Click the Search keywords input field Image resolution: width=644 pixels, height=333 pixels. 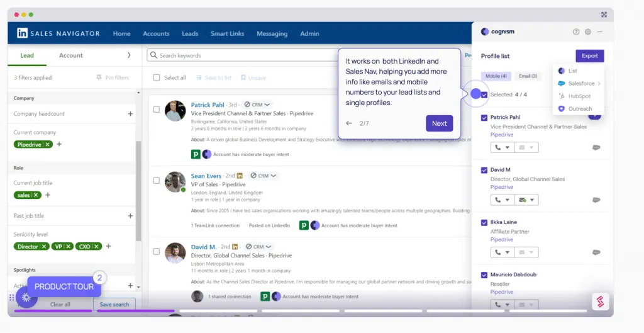click(242, 55)
